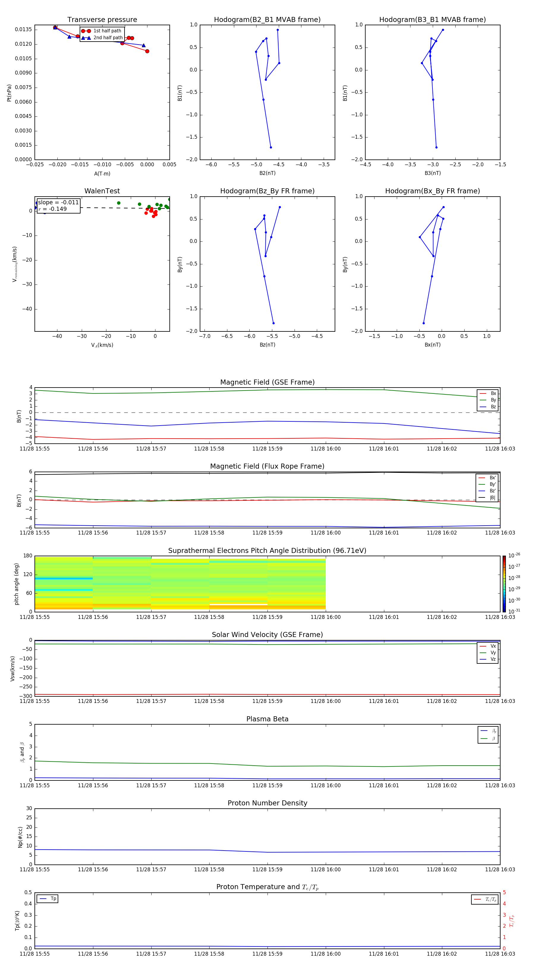Click the pitch angle colorbar
Screen dimensions: 535x980
[x=504, y=584]
